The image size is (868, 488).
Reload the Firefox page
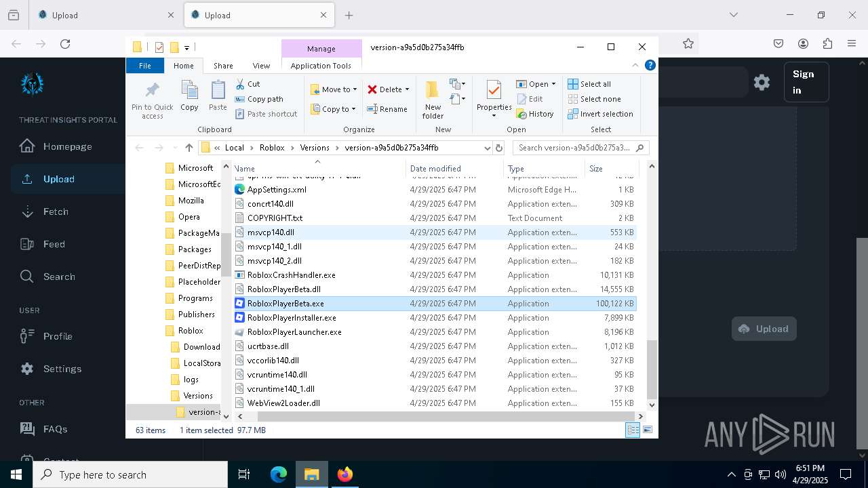click(65, 44)
